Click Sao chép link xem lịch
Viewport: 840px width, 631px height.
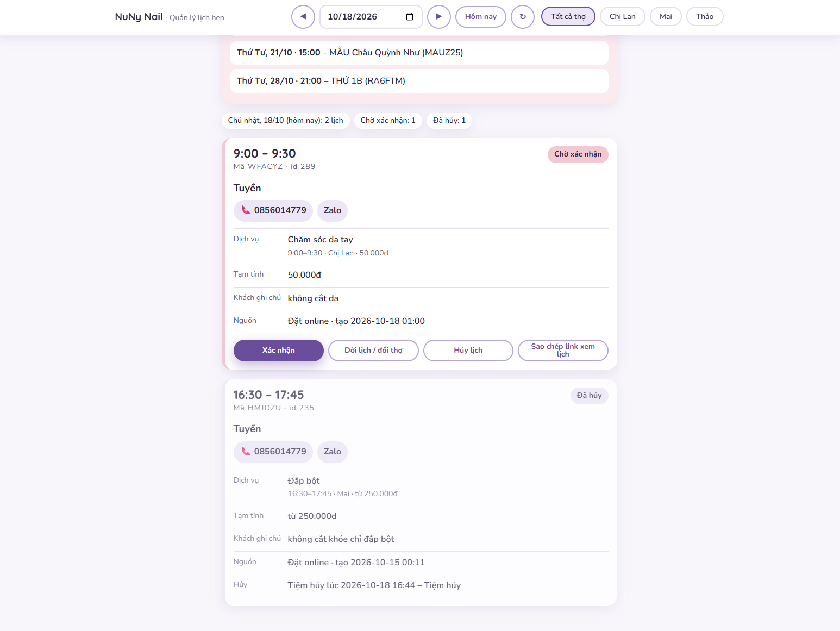[x=563, y=351]
